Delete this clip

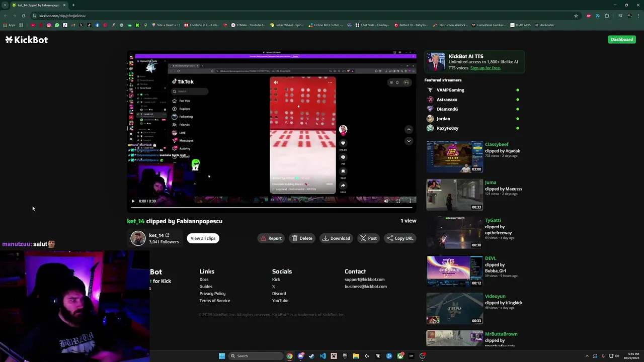tap(302, 238)
